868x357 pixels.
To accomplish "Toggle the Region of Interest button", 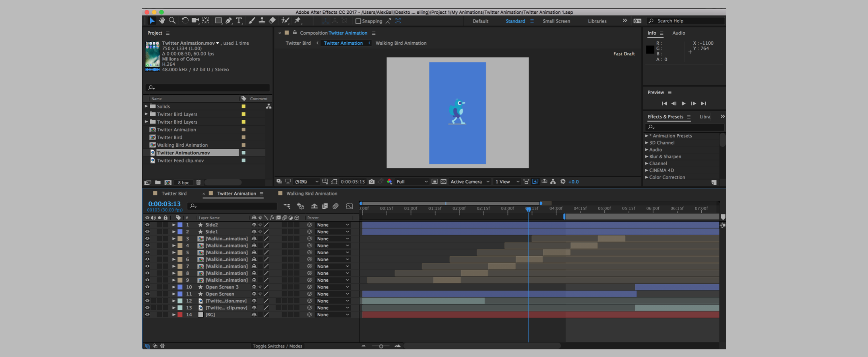I will click(x=434, y=182).
